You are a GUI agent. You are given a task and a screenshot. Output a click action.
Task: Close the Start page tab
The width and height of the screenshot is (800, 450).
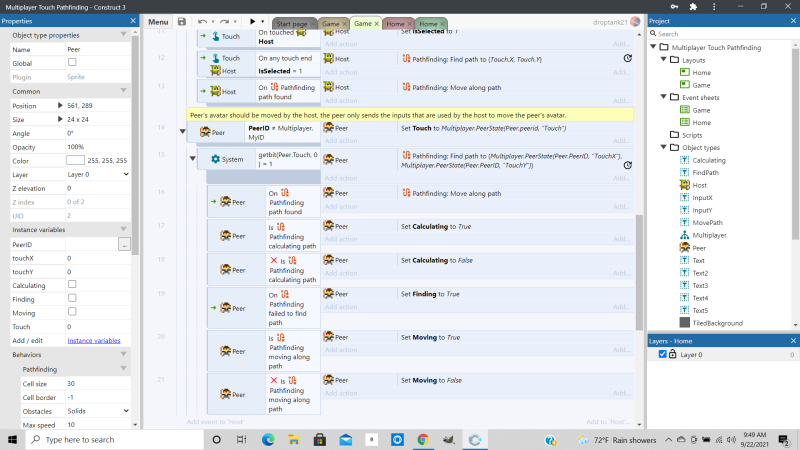(x=313, y=24)
